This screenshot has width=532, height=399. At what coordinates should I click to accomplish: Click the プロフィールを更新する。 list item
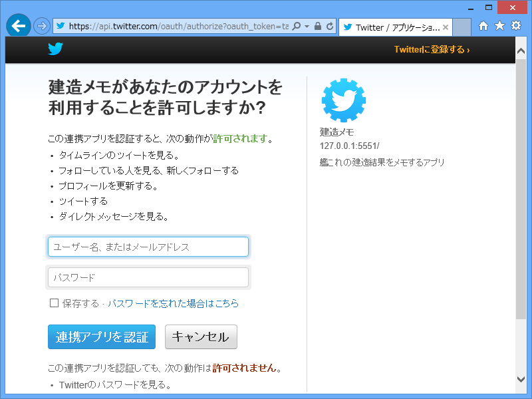tap(108, 186)
